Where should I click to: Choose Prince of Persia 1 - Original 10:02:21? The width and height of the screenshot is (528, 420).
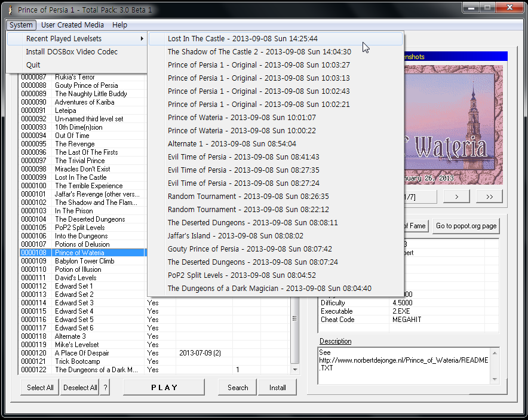click(x=275, y=105)
